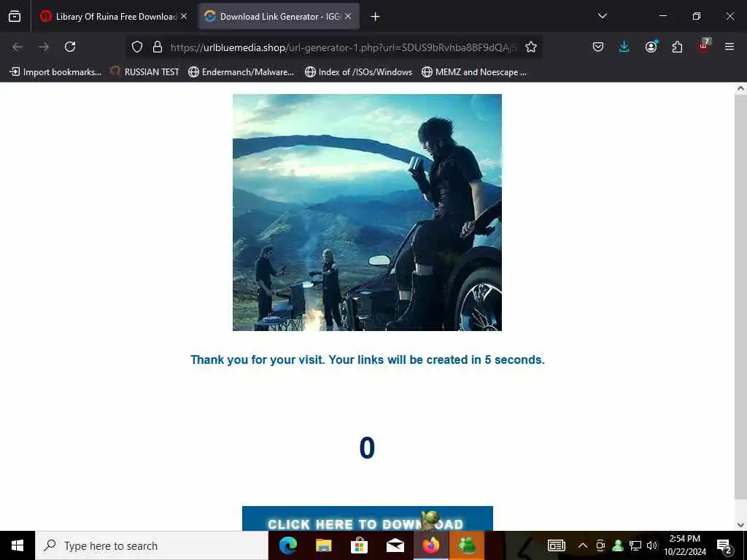Open tracking protection shield icon

(137, 47)
